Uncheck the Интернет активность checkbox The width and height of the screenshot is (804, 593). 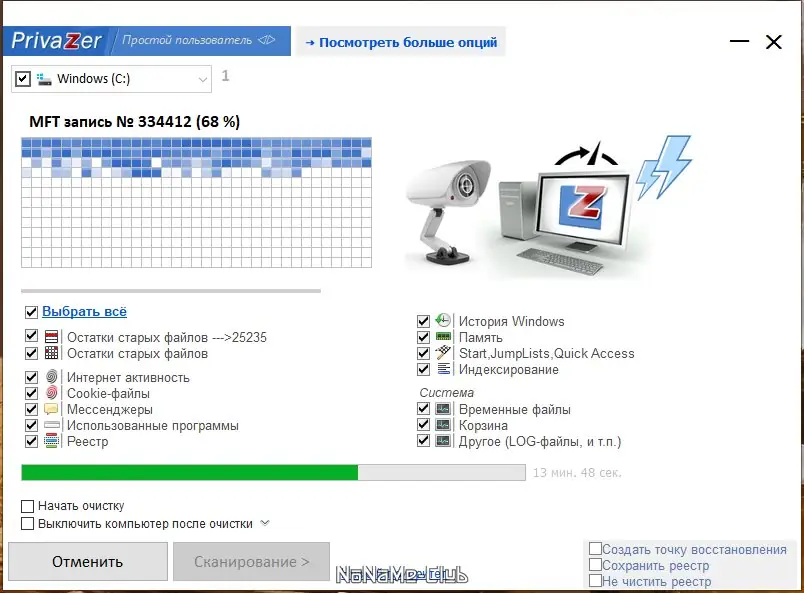pyautogui.click(x=31, y=377)
